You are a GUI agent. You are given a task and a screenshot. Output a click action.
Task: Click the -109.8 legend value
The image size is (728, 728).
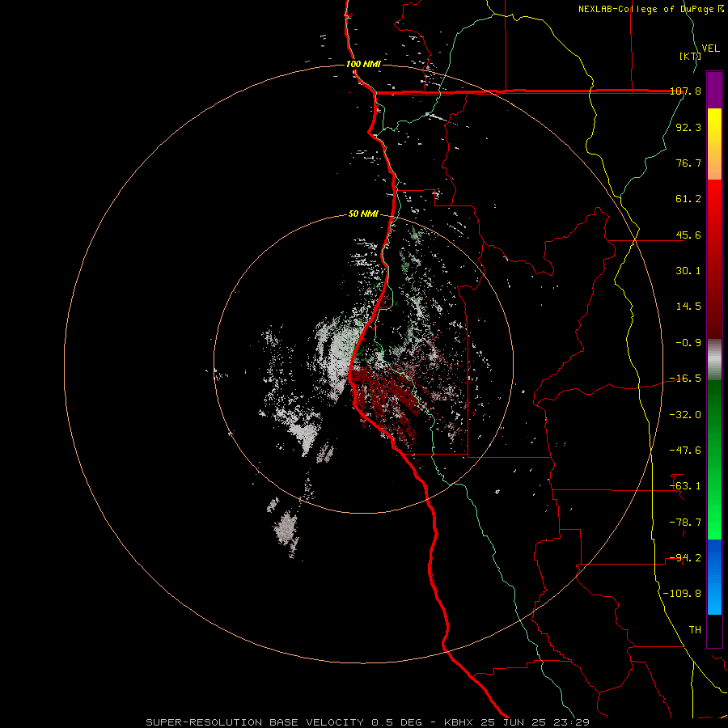coord(682,594)
